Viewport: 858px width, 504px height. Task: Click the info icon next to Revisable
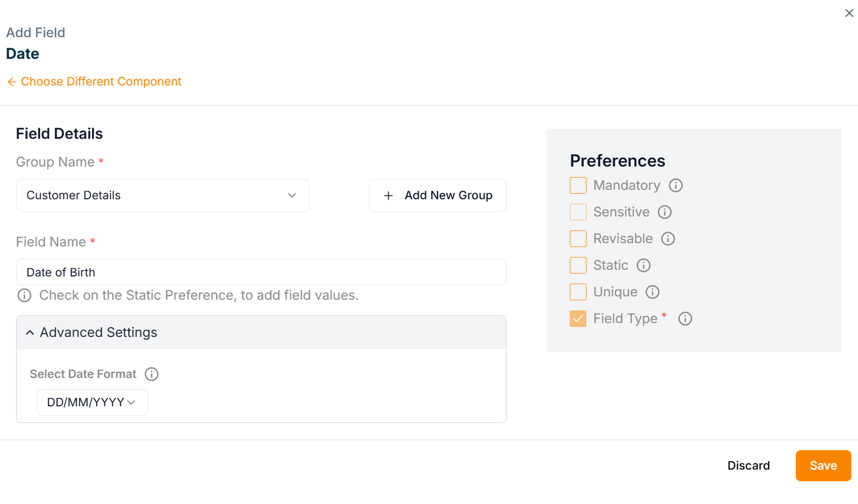click(668, 239)
